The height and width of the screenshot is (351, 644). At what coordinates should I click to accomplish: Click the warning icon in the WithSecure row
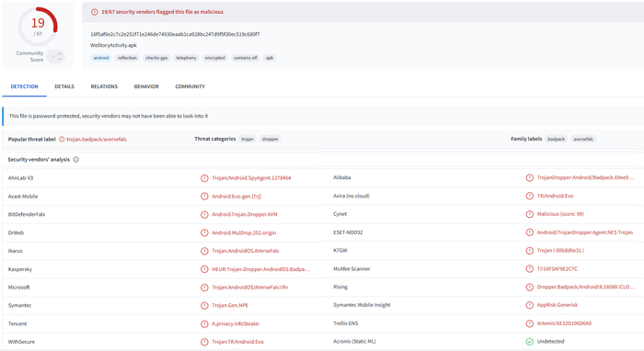coord(204,342)
